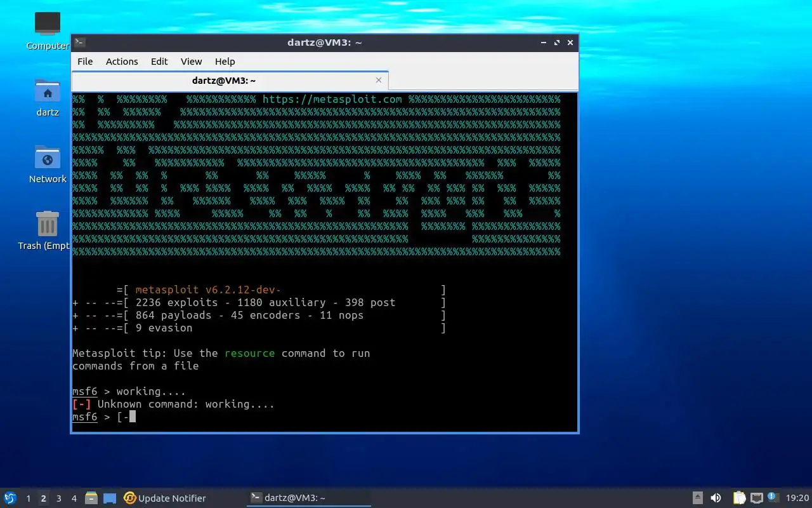Click the terminal window title bar text
The width and height of the screenshot is (812, 508).
coord(324,43)
